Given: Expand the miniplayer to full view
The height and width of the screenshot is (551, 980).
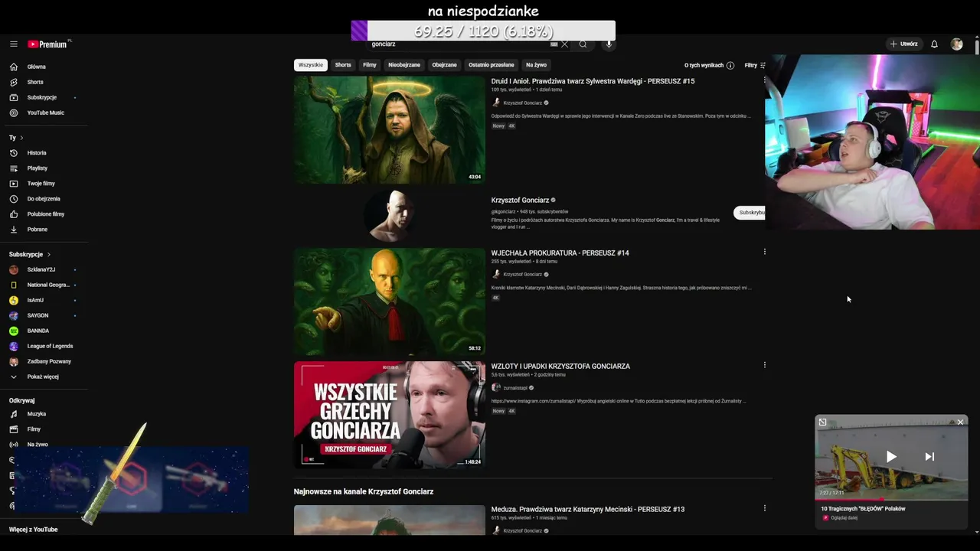Looking at the screenshot, I should coord(822,422).
